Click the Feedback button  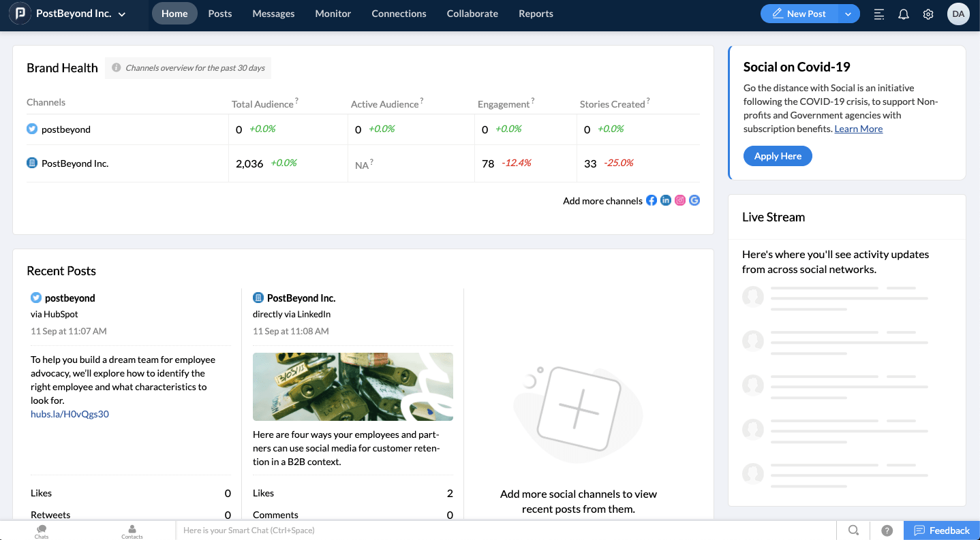tap(942, 530)
